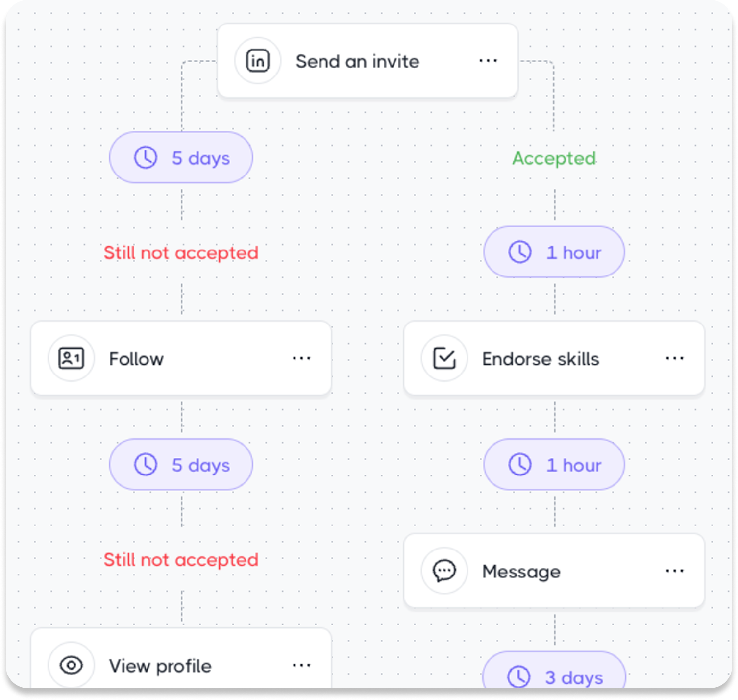Viewport: 738px width, 700px height.
Task: Select the Message node card
Action: click(x=554, y=571)
